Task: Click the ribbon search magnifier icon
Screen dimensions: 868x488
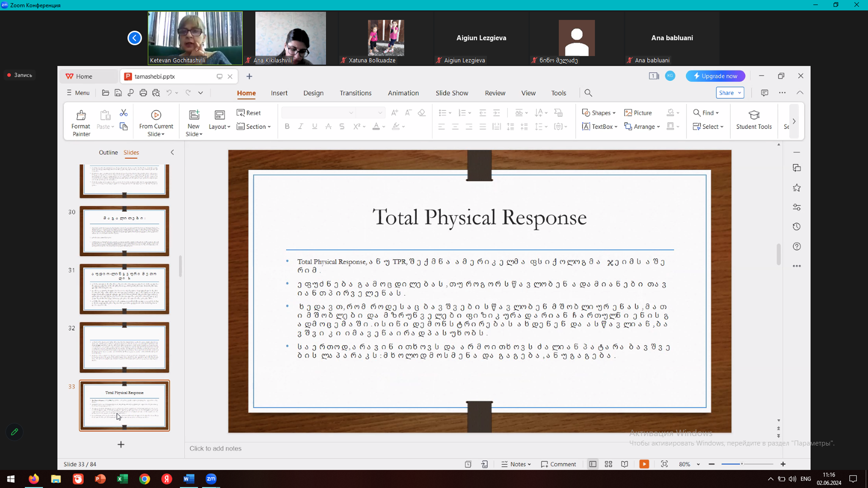Action: pos(588,93)
